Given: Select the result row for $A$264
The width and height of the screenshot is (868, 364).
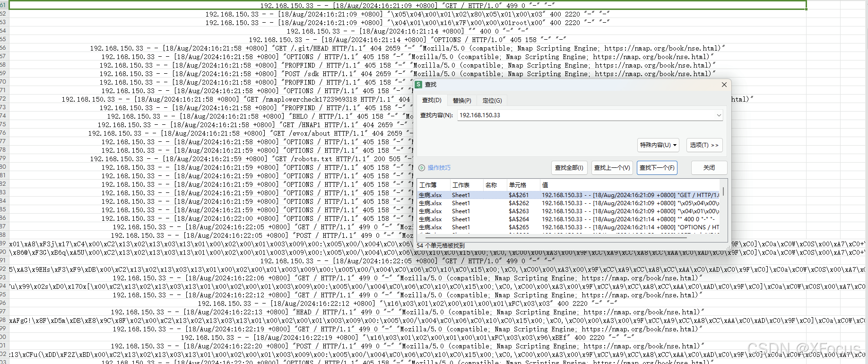Looking at the screenshot, I should tap(569, 219).
